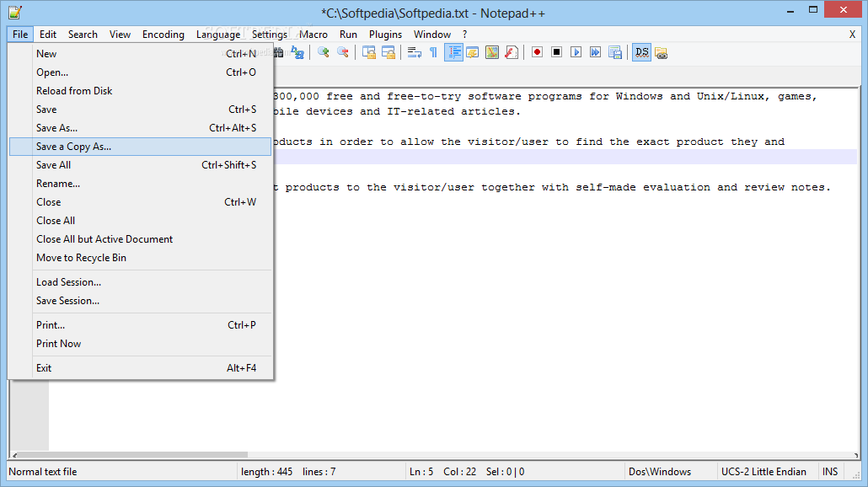Click Save in the File menu
This screenshot has width=868, height=487.
pyautogui.click(x=141, y=110)
